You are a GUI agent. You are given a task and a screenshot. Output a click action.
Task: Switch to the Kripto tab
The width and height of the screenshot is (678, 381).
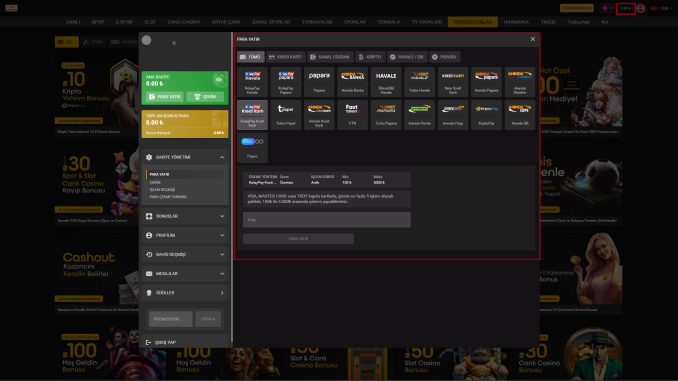(x=370, y=57)
